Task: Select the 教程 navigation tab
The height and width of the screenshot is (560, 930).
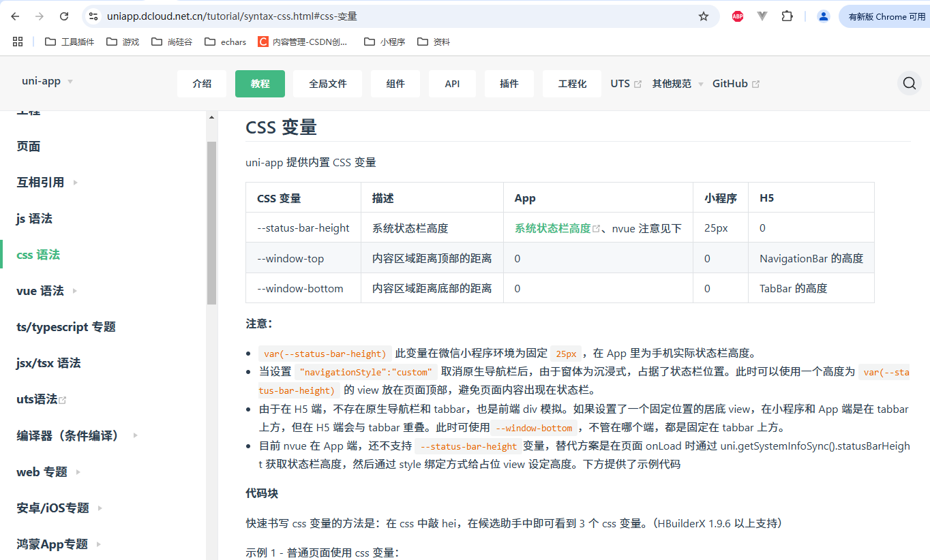Action: click(260, 84)
